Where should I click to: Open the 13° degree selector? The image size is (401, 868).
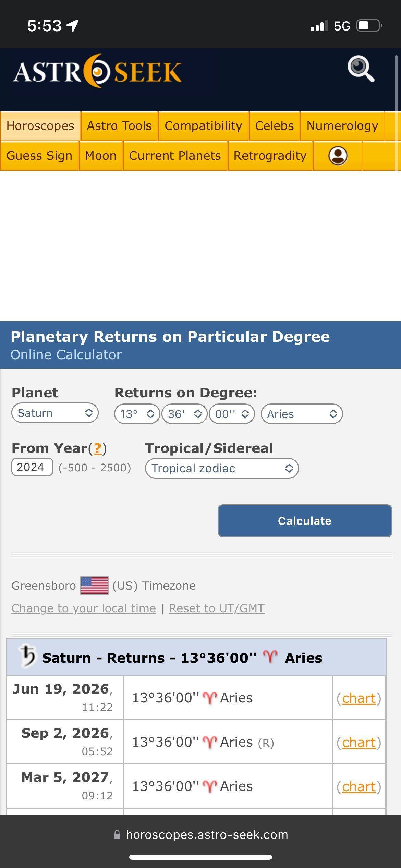(x=137, y=414)
